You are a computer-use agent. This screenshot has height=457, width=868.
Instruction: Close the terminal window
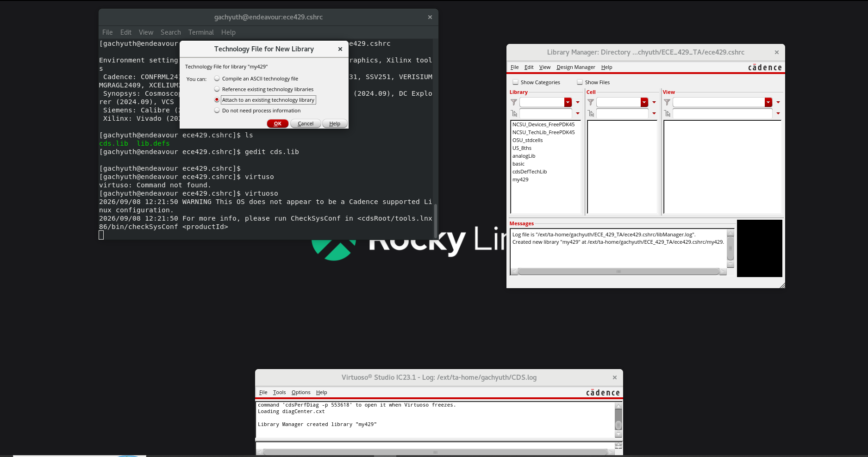430,17
